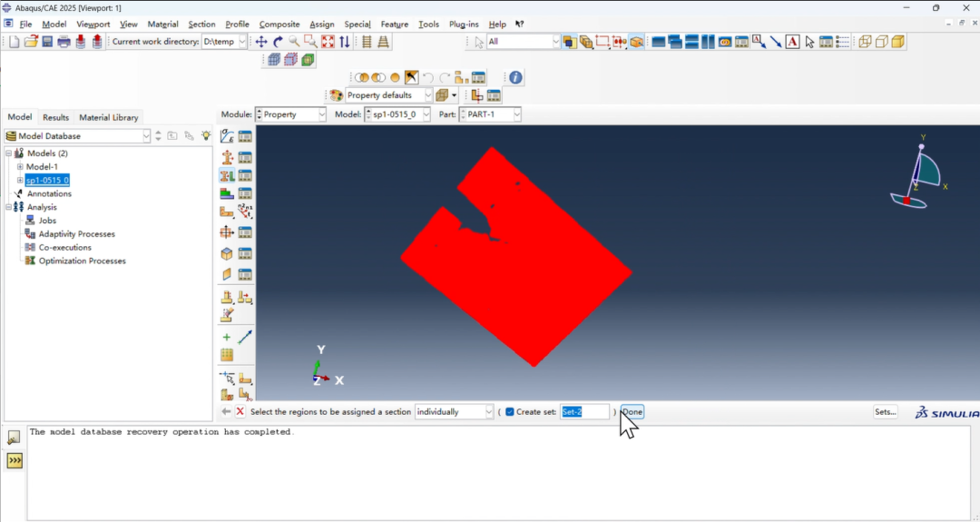
Task: Open the Composite menu
Action: [x=279, y=24]
